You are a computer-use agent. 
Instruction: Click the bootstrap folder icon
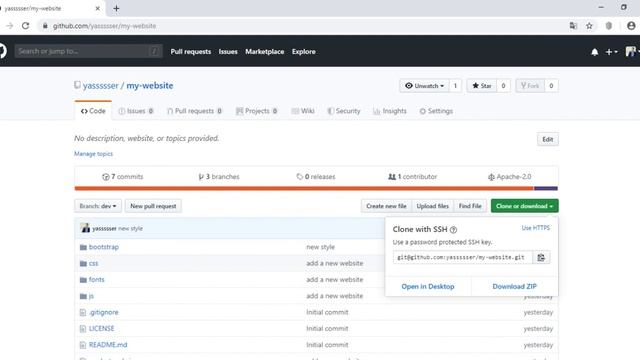(83, 247)
